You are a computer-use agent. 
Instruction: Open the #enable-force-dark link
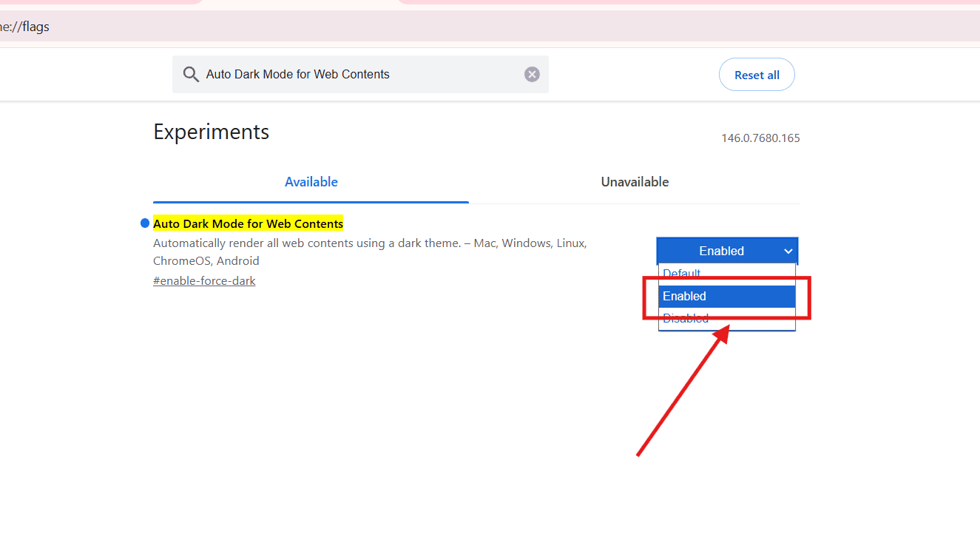coord(204,280)
